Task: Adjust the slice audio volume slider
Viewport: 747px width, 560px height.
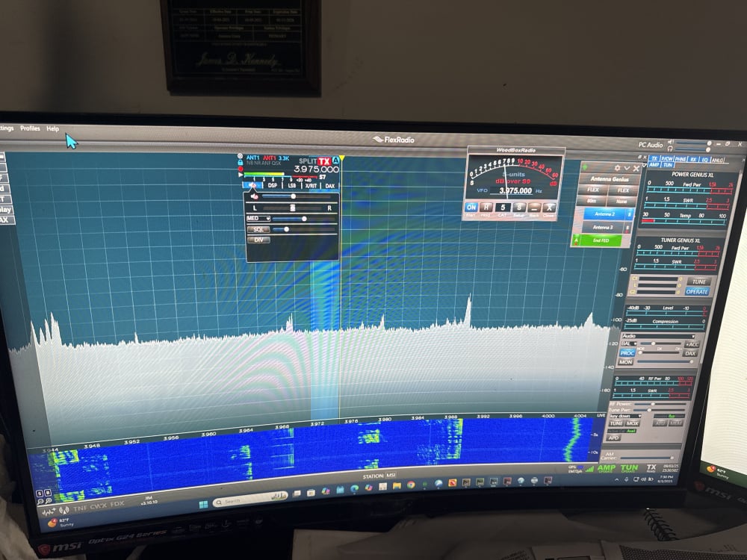Action: (296, 196)
